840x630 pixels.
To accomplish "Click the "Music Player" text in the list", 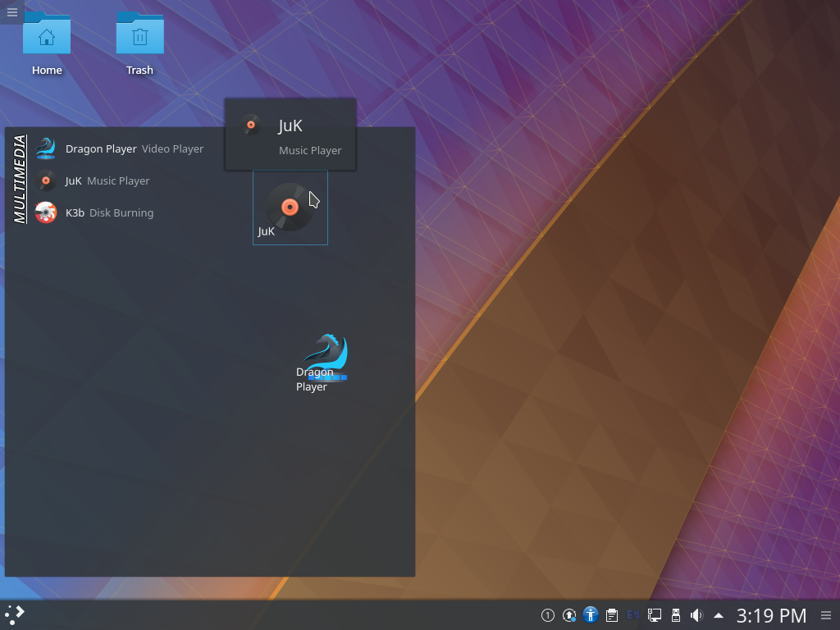I will coord(118,181).
